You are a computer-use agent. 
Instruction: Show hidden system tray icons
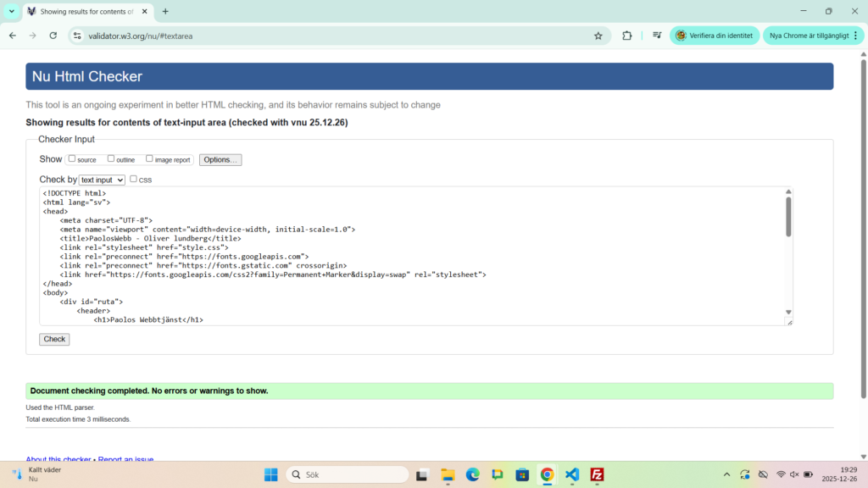click(x=726, y=474)
